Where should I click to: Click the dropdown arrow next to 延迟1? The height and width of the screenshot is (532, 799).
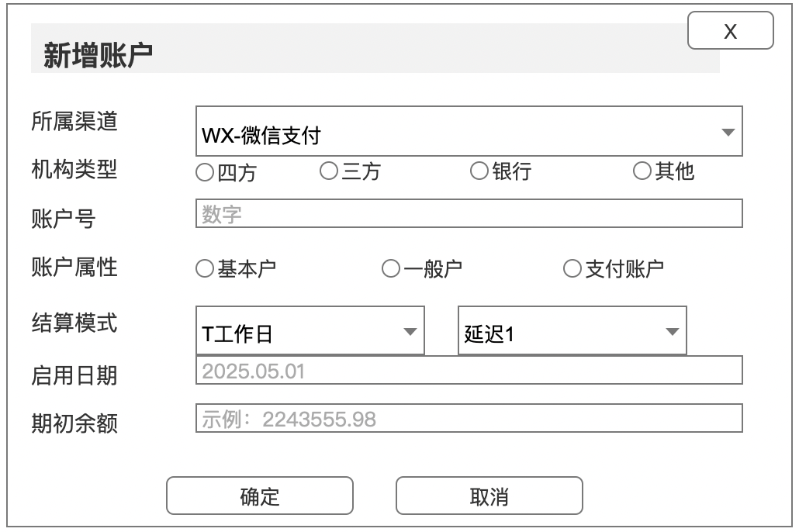coord(671,330)
